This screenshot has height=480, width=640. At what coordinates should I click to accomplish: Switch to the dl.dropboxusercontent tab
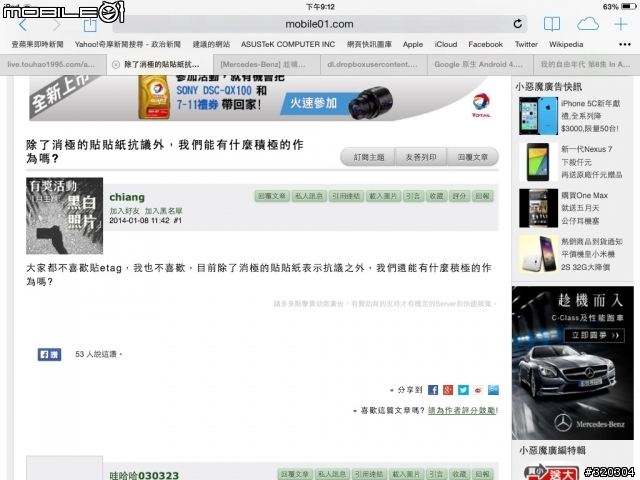pos(373,64)
